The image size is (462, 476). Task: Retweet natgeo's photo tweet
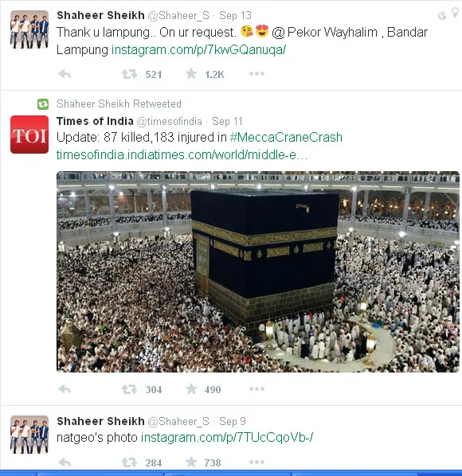129,462
